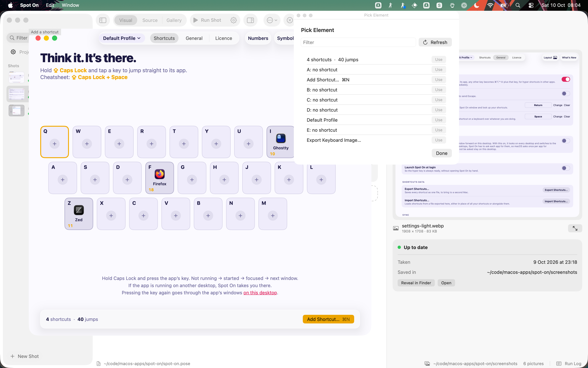Screen dimensions: 588x368
Task: Click the Numbers layout button
Action: coord(258,38)
